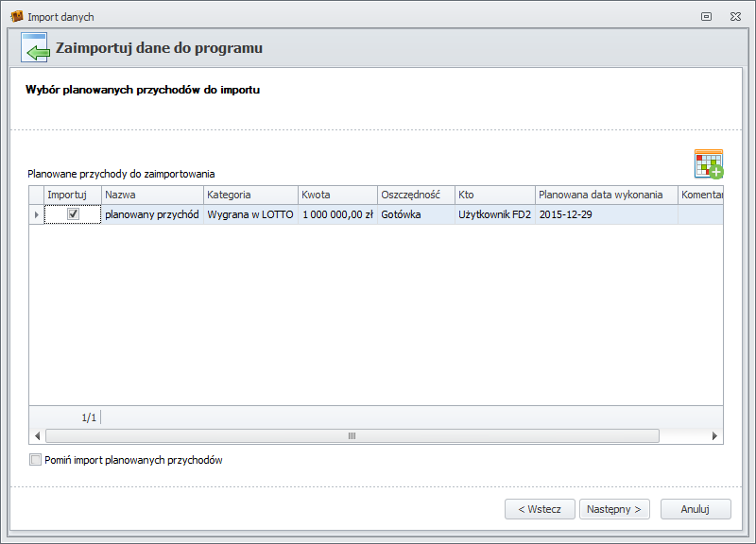
Task: Go back with the Wstecz button
Action: pos(540,509)
